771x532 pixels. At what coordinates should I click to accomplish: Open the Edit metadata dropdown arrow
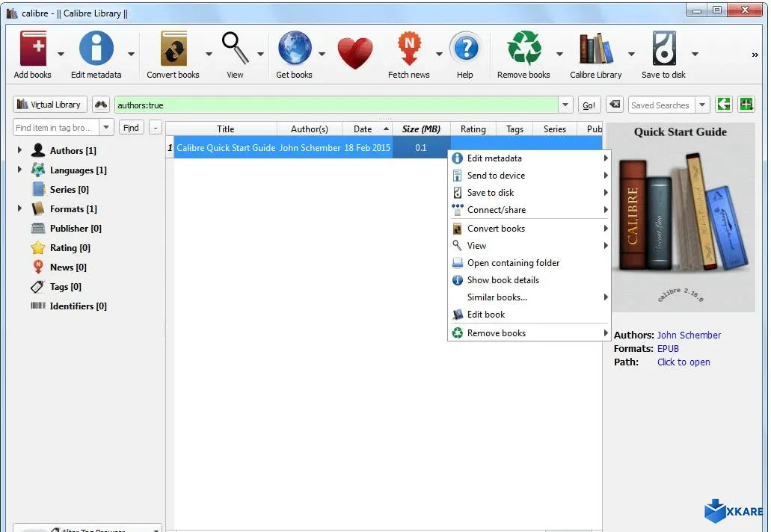(132, 54)
